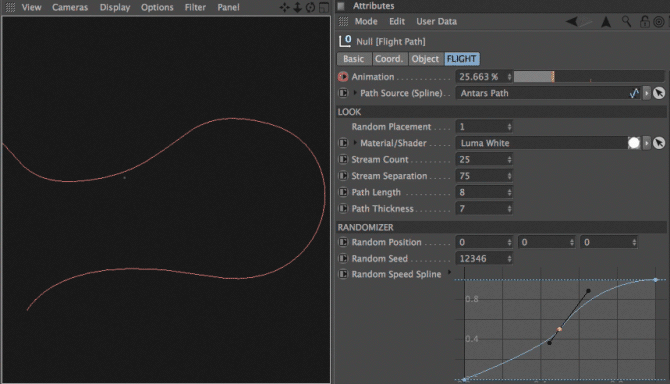
Task: Open the arrow menu beside Luma White
Action: (646, 143)
